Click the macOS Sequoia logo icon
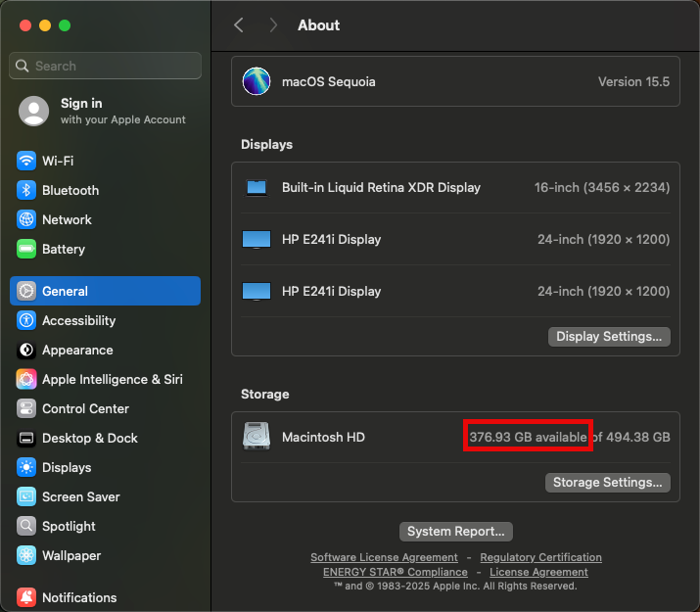 tap(257, 81)
